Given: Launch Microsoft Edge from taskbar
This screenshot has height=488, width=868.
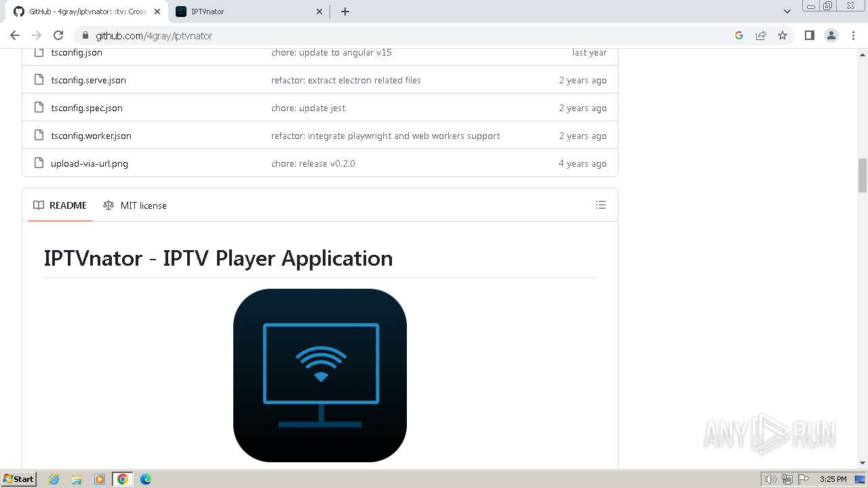Looking at the screenshot, I should click(x=146, y=479).
